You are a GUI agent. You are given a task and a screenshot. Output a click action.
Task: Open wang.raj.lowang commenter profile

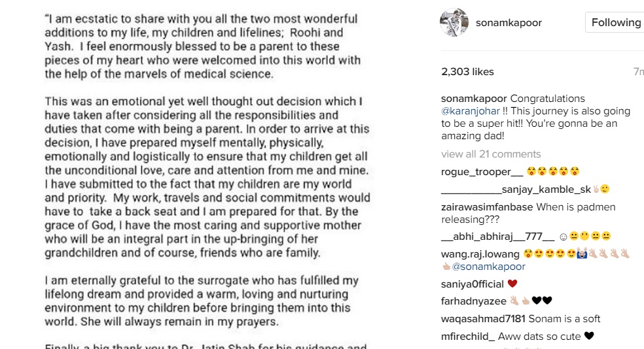(480, 254)
